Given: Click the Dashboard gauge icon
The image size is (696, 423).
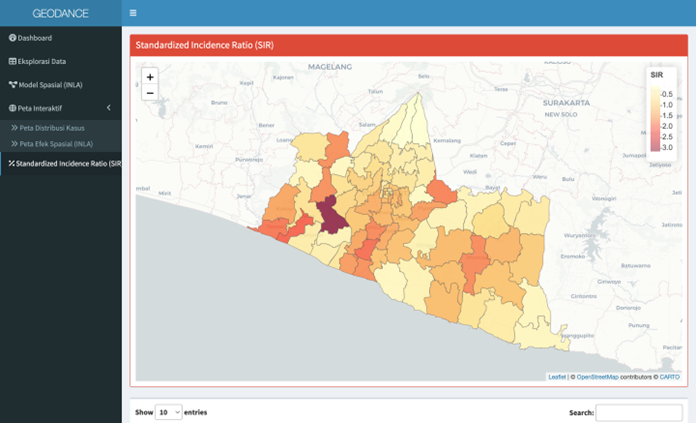Looking at the screenshot, I should 12,38.
